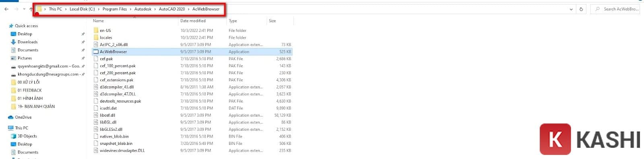The image size is (644, 159).
Task: Select libGLESv2.dll file icon
Action: point(96,129)
